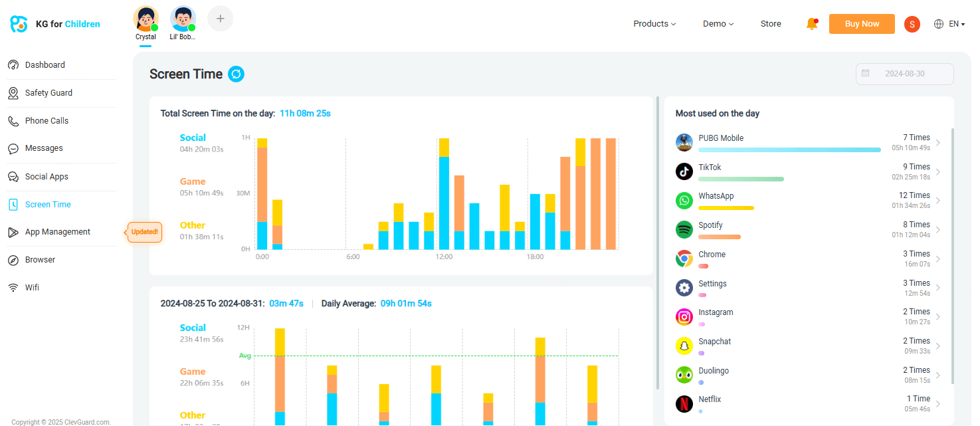Expand PUBG Mobile usage details chevron

click(938, 142)
